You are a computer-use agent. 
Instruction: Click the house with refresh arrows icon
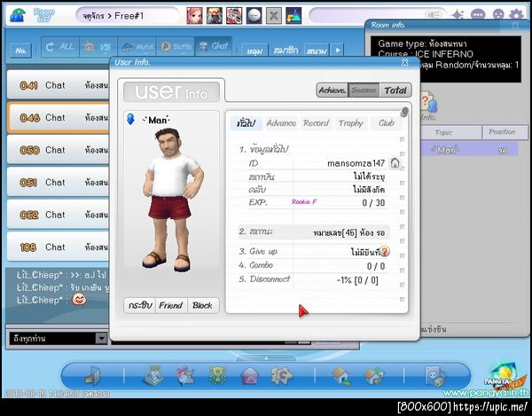click(x=373, y=376)
